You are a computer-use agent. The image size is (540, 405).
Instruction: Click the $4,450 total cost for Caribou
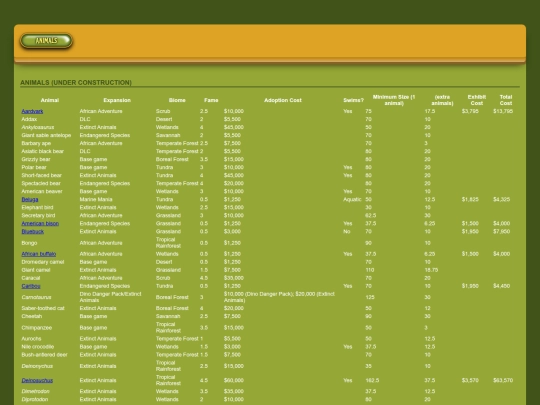[501, 286]
